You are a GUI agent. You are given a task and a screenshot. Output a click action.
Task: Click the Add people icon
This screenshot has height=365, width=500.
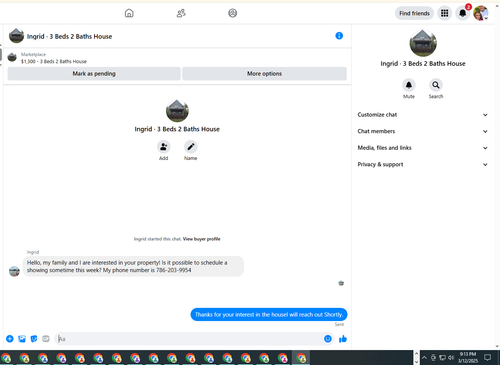(x=163, y=147)
